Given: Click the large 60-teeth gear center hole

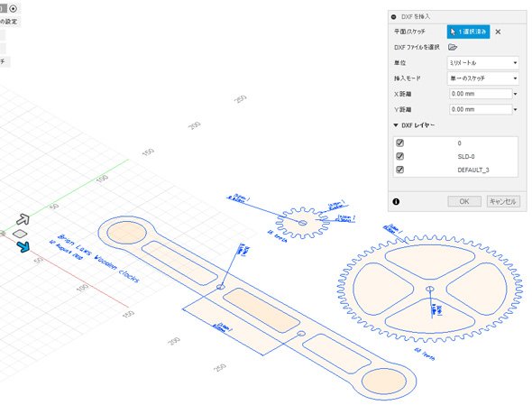Looking at the screenshot, I should [x=430, y=289].
